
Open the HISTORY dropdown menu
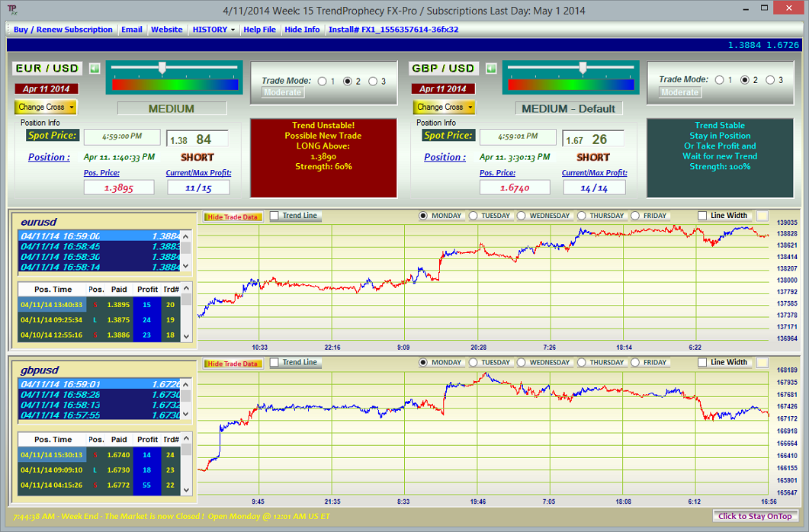coord(213,29)
